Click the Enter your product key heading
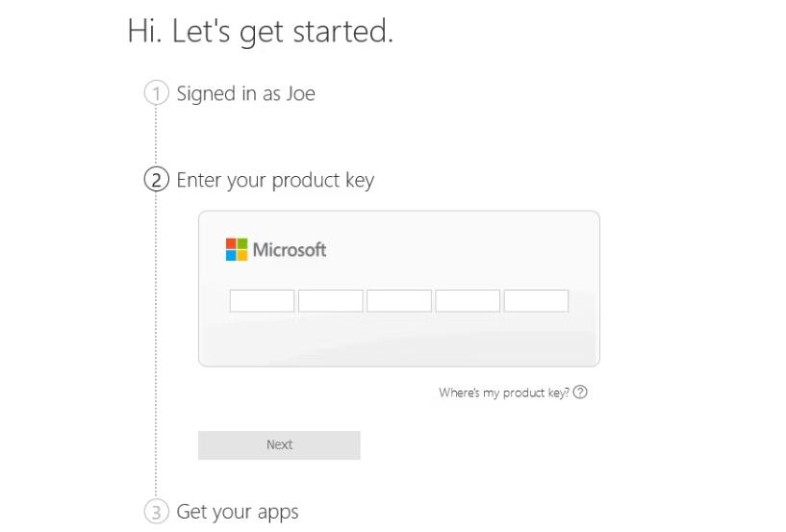The width and height of the screenshot is (786, 532). [x=275, y=181]
